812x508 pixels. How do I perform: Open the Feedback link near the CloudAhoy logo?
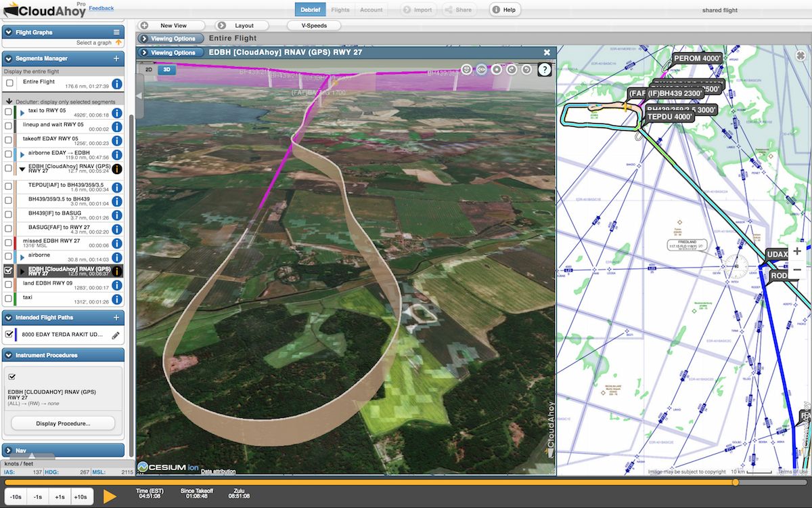[x=101, y=8]
